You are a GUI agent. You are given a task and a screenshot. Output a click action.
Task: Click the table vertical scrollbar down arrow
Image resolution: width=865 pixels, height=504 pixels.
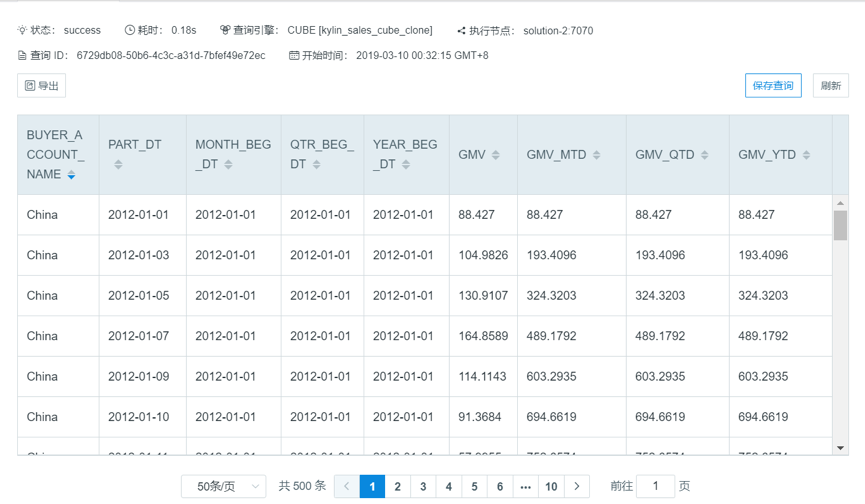coord(840,448)
